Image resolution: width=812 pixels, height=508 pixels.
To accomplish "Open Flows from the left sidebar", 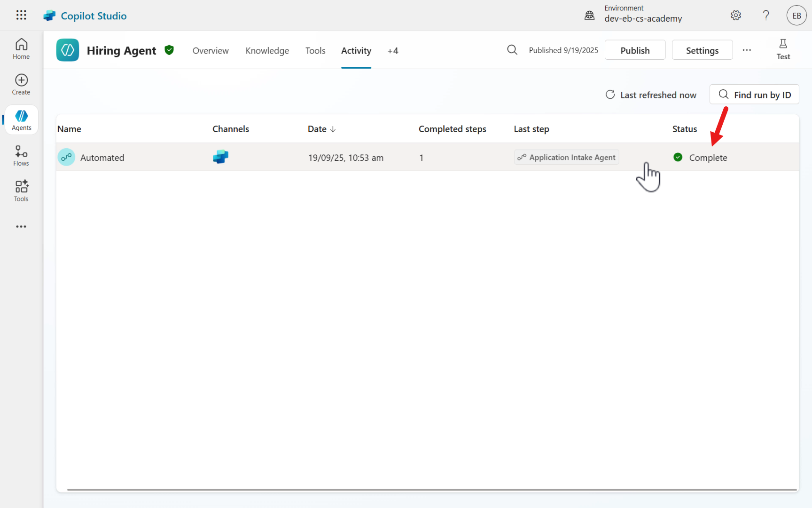I will (x=21, y=156).
